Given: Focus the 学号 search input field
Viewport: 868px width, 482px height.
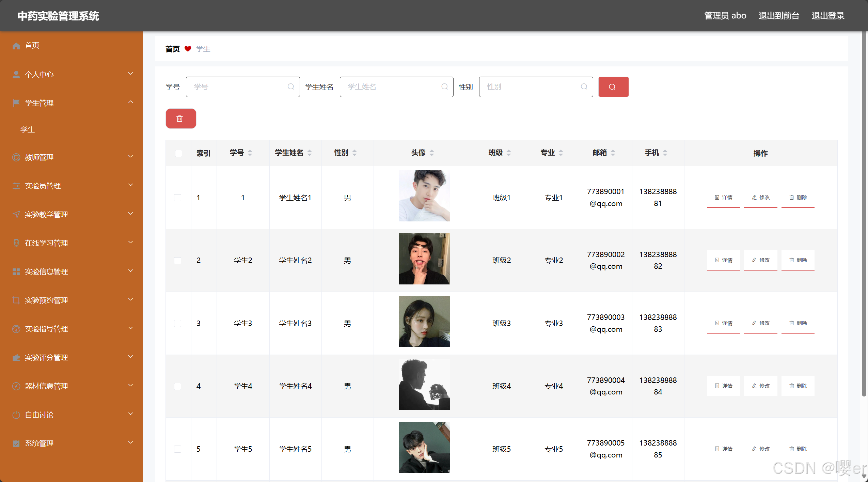Looking at the screenshot, I should pos(243,87).
